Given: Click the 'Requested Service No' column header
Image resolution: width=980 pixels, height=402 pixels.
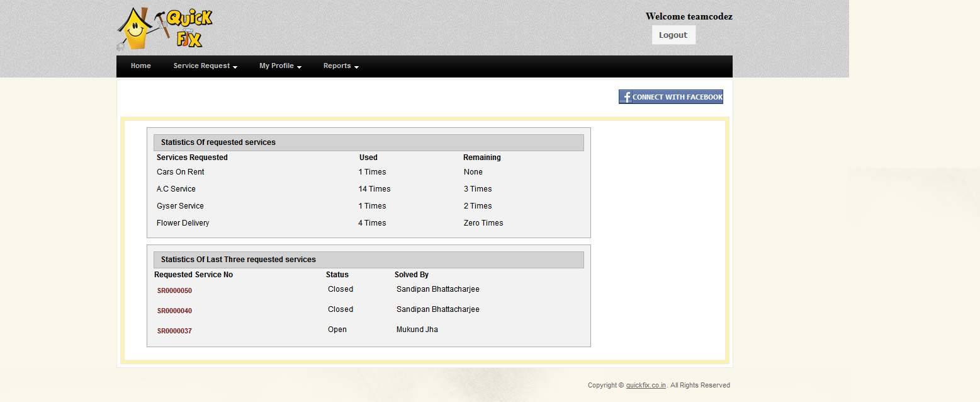Looking at the screenshot, I should 193,275.
